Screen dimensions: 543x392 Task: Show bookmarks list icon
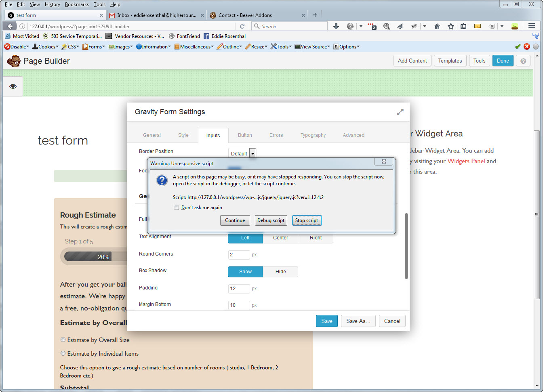[463, 26]
